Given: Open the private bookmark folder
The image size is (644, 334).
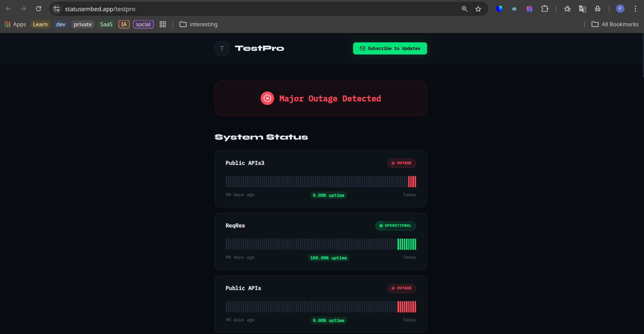Looking at the screenshot, I should coord(83,24).
